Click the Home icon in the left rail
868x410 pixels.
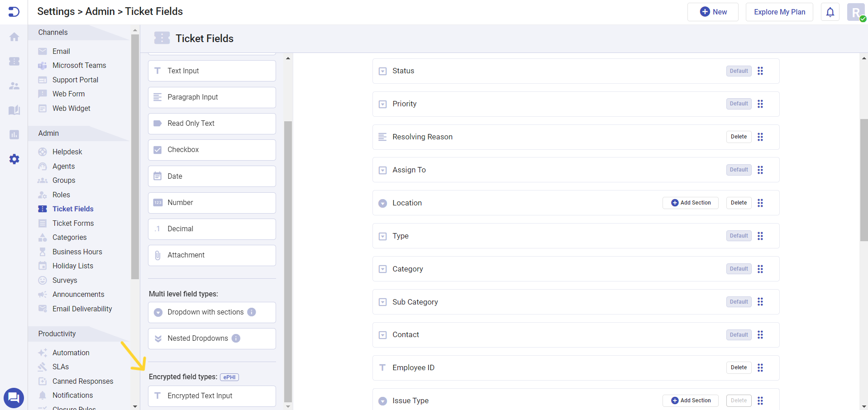14,37
